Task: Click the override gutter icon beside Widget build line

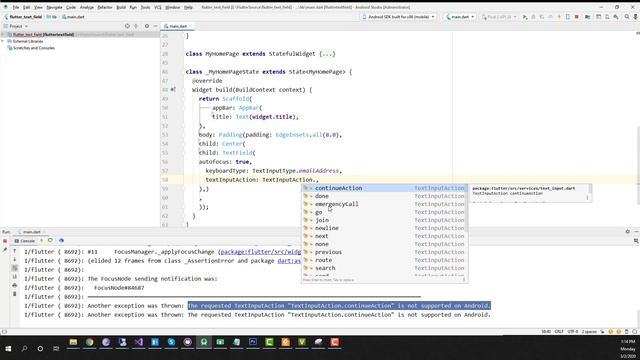Action: tap(173, 89)
